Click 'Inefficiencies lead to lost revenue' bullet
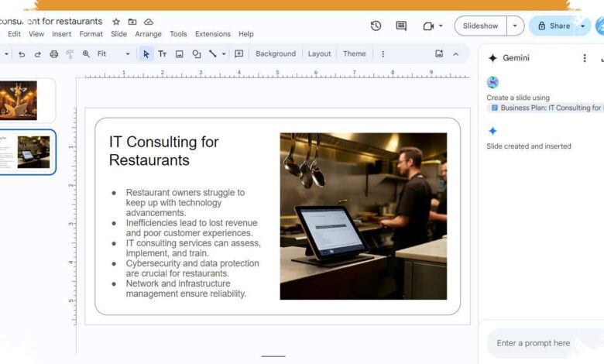This screenshot has height=364, width=604. click(x=191, y=228)
